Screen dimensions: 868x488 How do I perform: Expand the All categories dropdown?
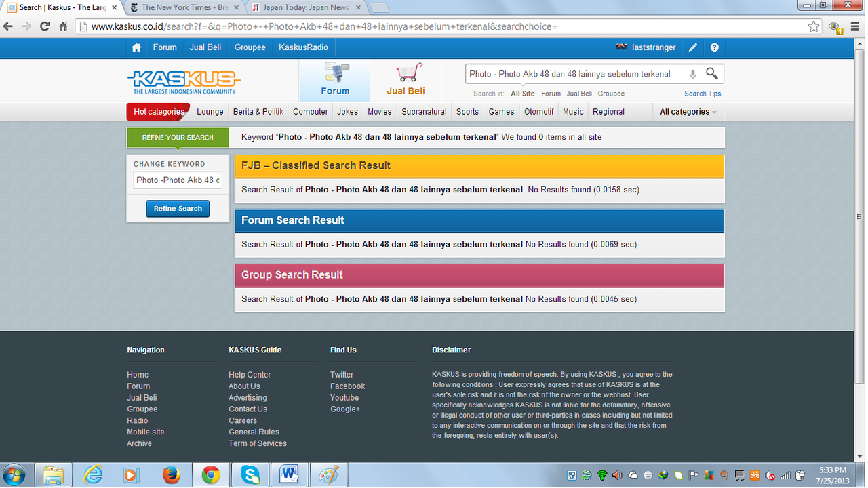(688, 112)
